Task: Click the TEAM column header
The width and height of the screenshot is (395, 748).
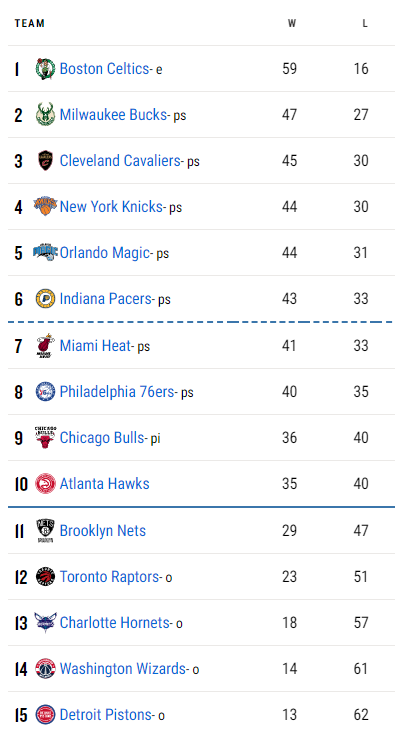Action: pos(30,23)
